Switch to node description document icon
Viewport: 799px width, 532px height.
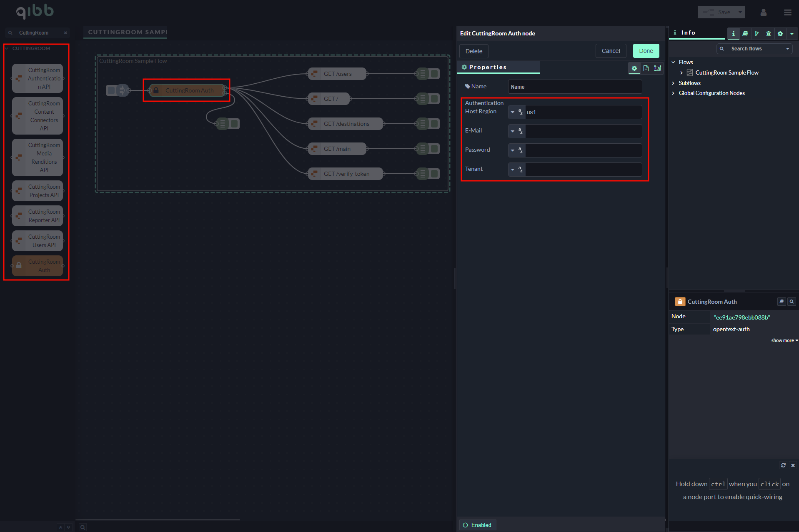pyautogui.click(x=646, y=68)
